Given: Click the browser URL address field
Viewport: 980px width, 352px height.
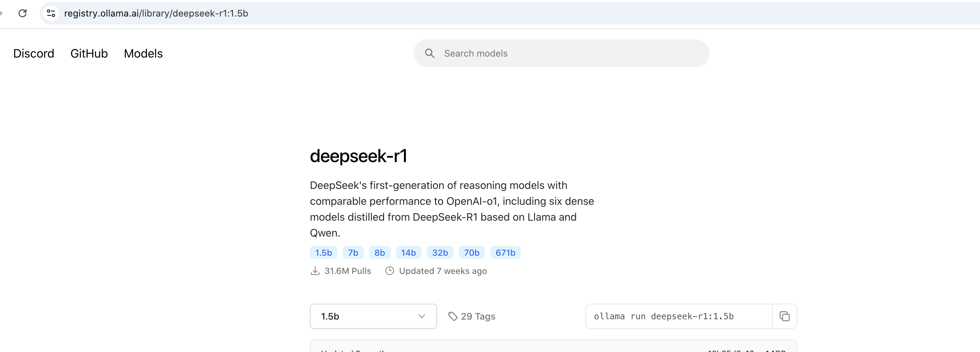Looking at the screenshot, I should [510, 13].
